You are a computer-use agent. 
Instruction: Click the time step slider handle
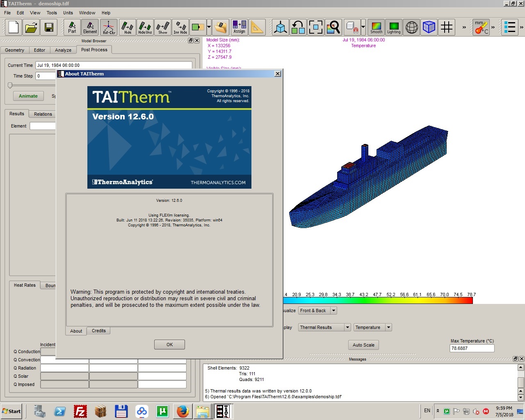point(10,85)
